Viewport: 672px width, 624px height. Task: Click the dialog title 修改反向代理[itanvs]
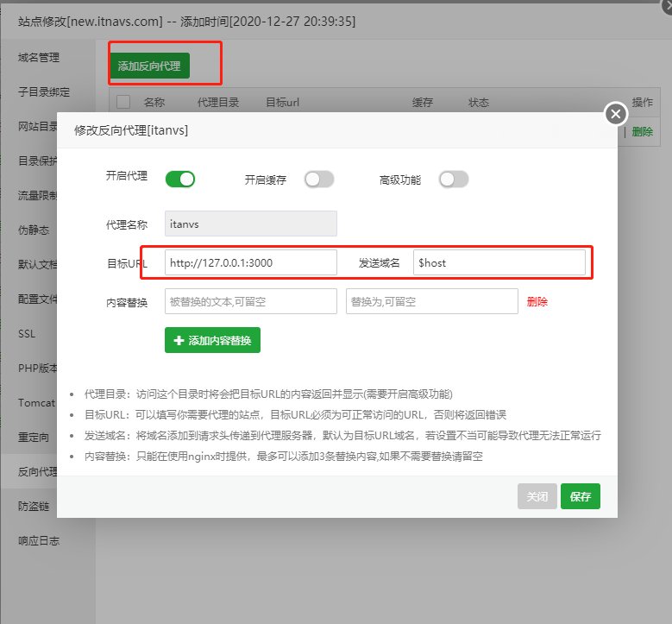coord(131,130)
